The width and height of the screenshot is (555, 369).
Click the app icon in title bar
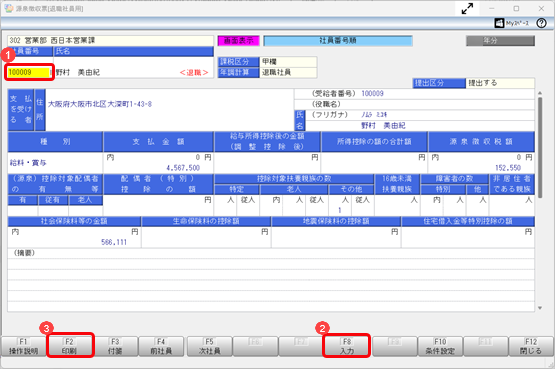pyautogui.click(x=8, y=8)
